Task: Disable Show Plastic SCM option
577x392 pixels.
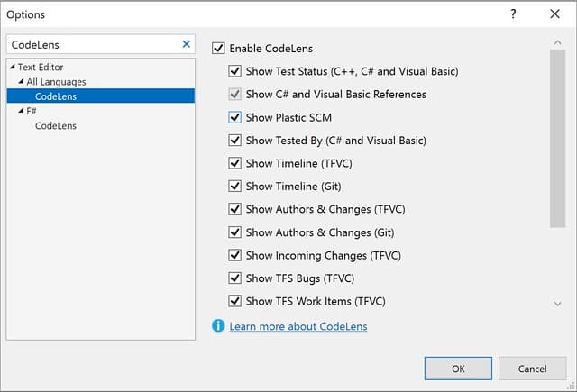Action: point(235,117)
